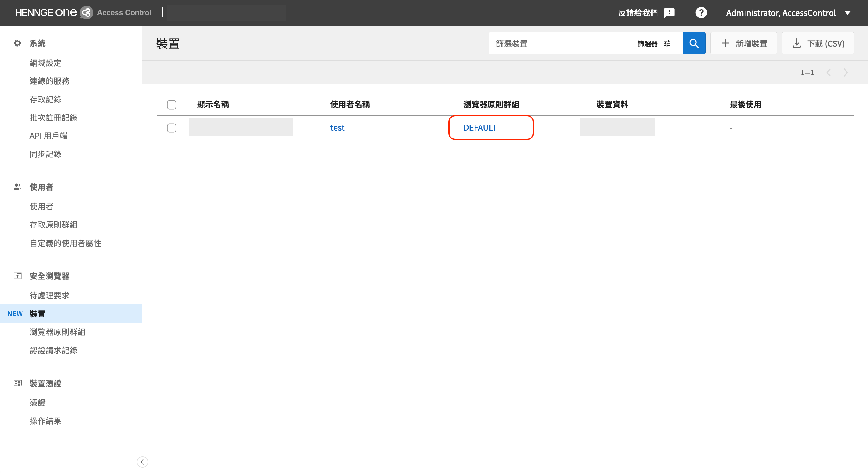Open the DEFAULT browser policy group link

coord(480,127)
